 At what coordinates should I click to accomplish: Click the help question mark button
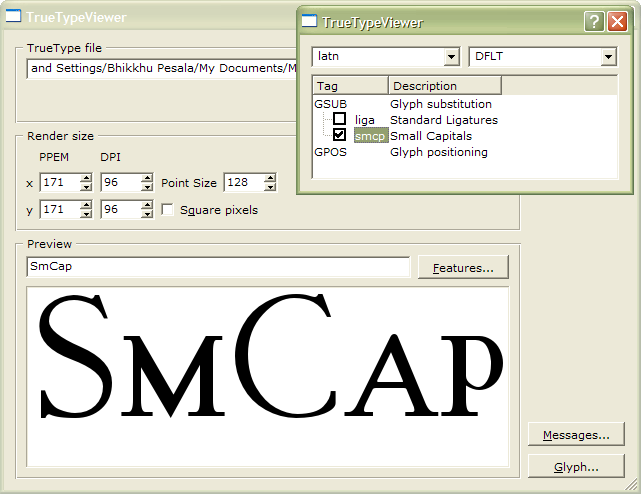pos(594,21)
